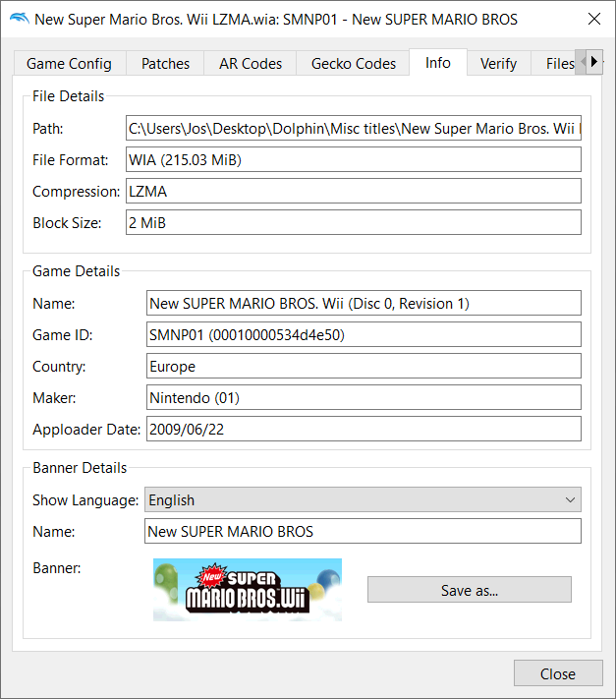616x699 pixels.
Task: Click the 'Game Details' group heading
Action: 77,271
